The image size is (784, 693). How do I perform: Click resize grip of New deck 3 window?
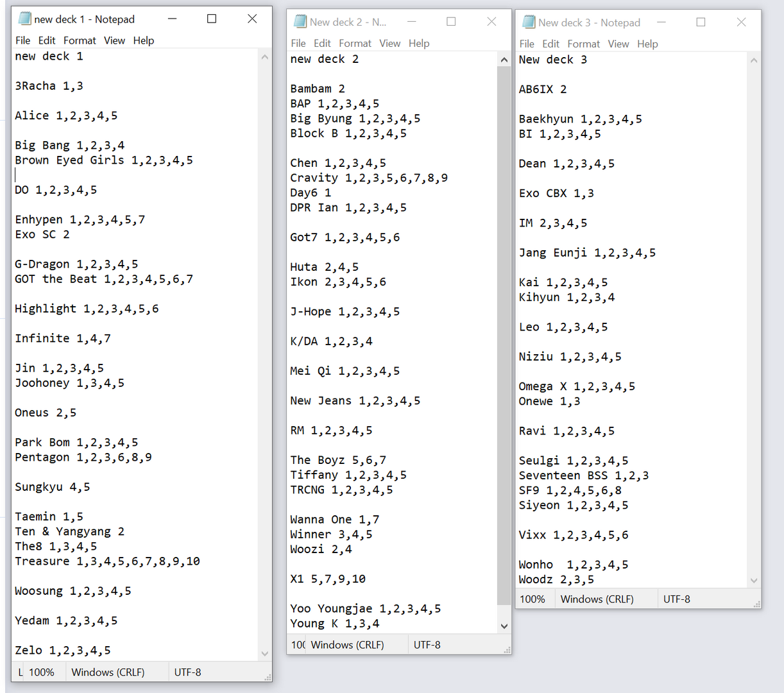[x=757, y=604]
